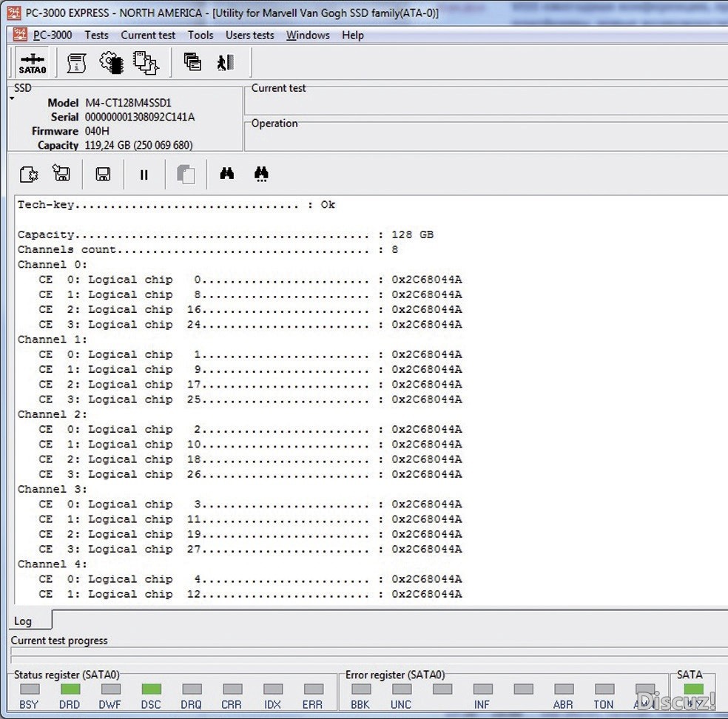Click the log icon beside the page-with-gear icon
The image size is (728, 719).
click(x=61, y=173)
